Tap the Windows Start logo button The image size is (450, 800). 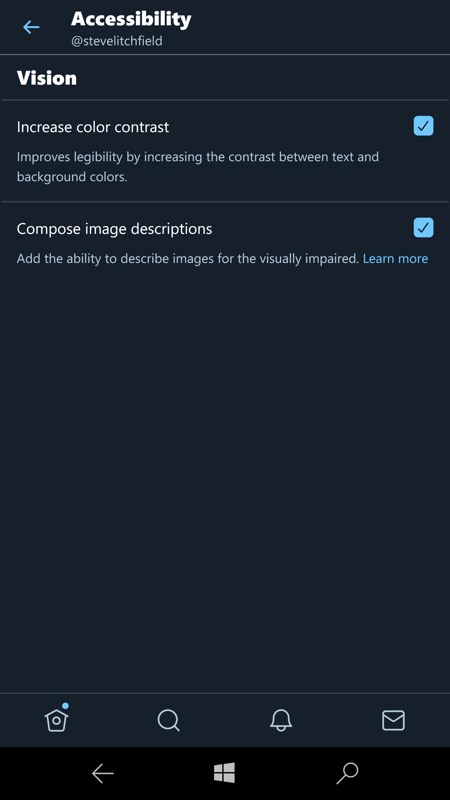224,773
